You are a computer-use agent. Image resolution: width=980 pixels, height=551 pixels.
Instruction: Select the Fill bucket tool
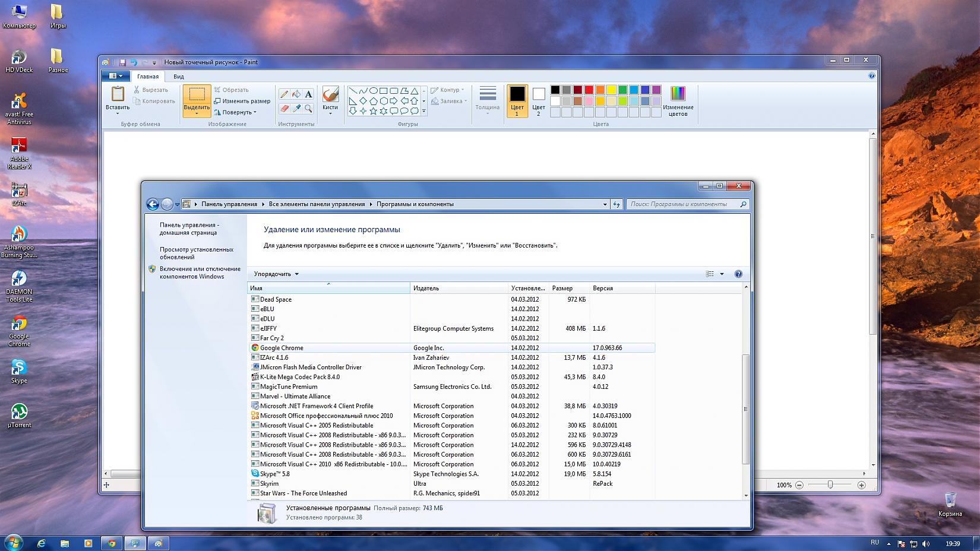(296, 94)
